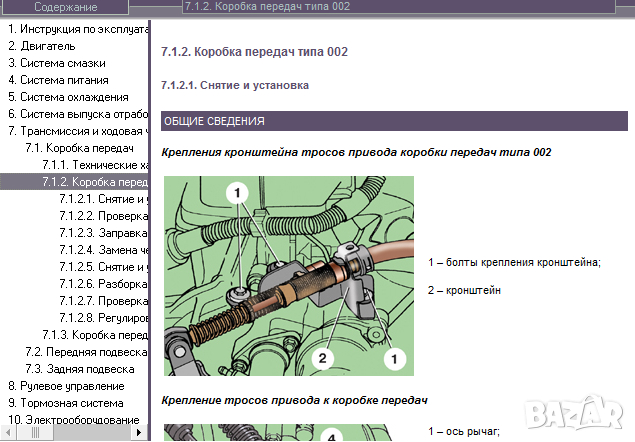Open chapter 3 Система смазки
Image resolution: width=635 pixels, height=442 pixels.
tap(56, 63)
